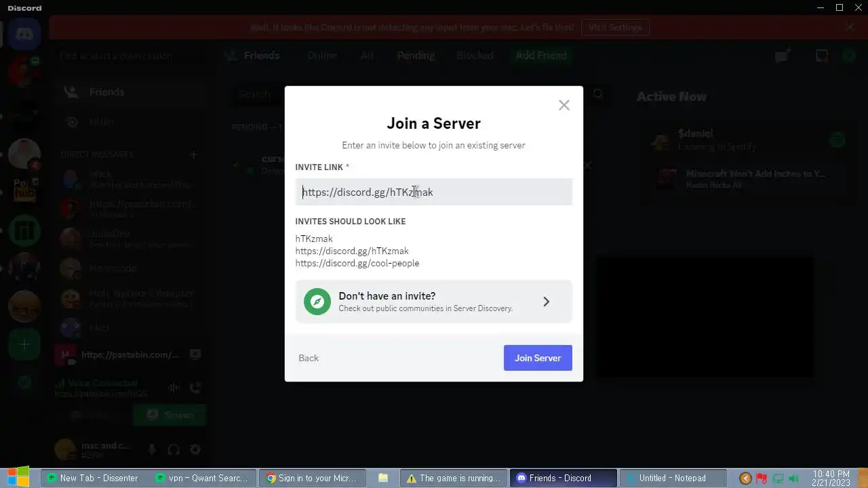Open the Inbox icon in Discord header
The height and width of the screenshot is (488, 868).
click(822, 56)
